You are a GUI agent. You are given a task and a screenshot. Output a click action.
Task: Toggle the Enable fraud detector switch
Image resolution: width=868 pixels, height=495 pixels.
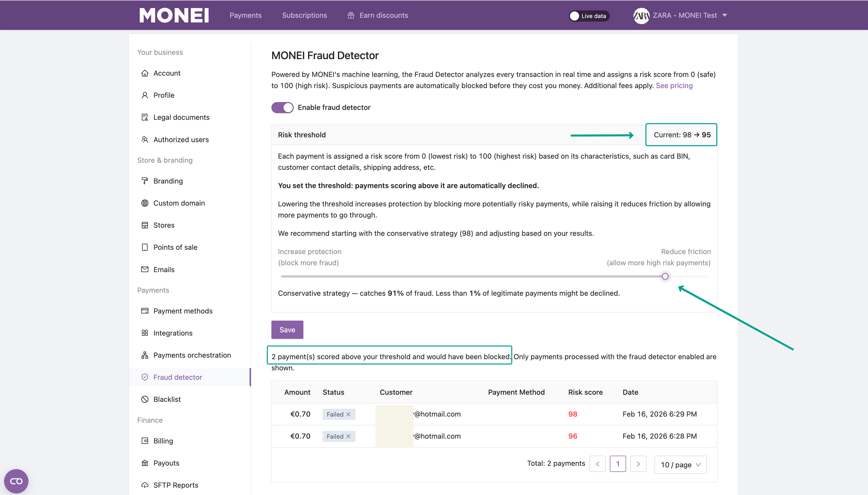282,107
